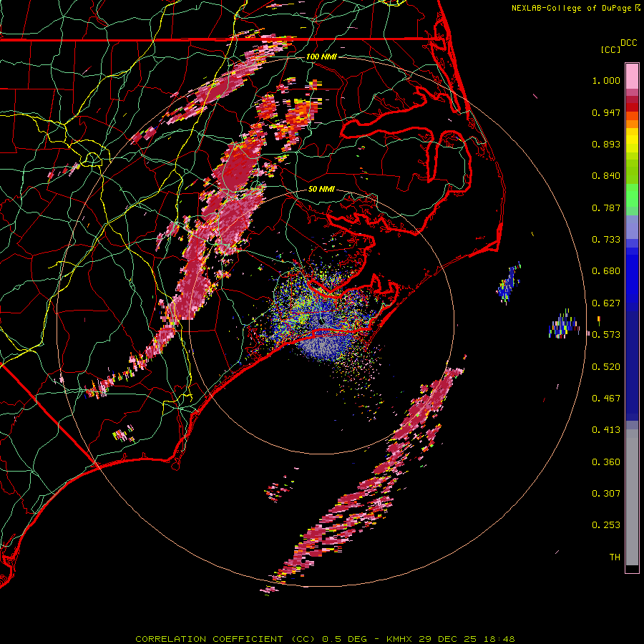644x644 pixels.
Task: Select the 0.947 scale value
Action: click(606, 112)
